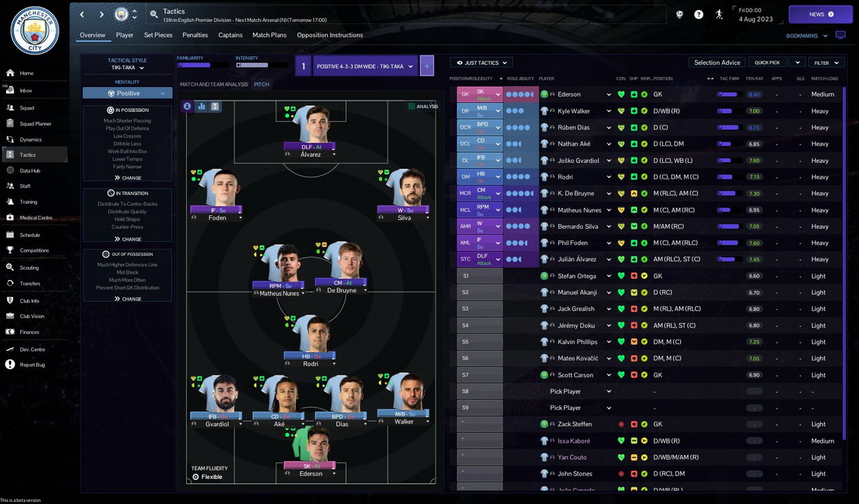Toggle the player info icon above pitch

click(x=187, y=106)
